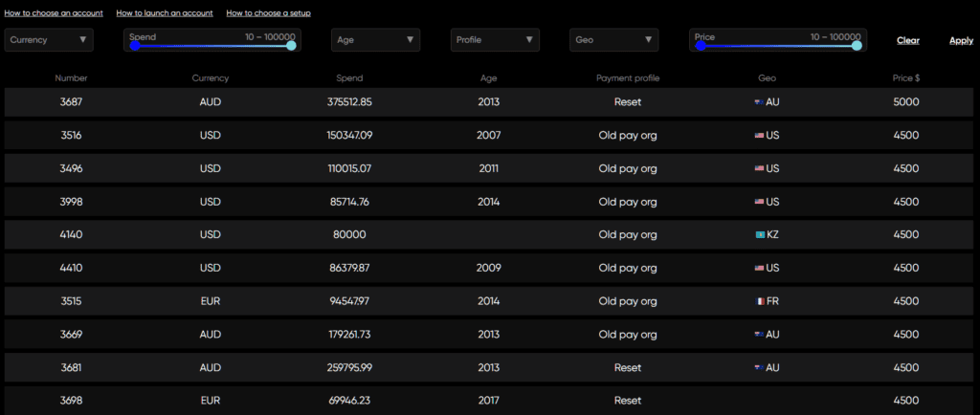Click the Price slider's left handle
The width and height of the screenshot is (980, 415).
click(x=701, y=45)
